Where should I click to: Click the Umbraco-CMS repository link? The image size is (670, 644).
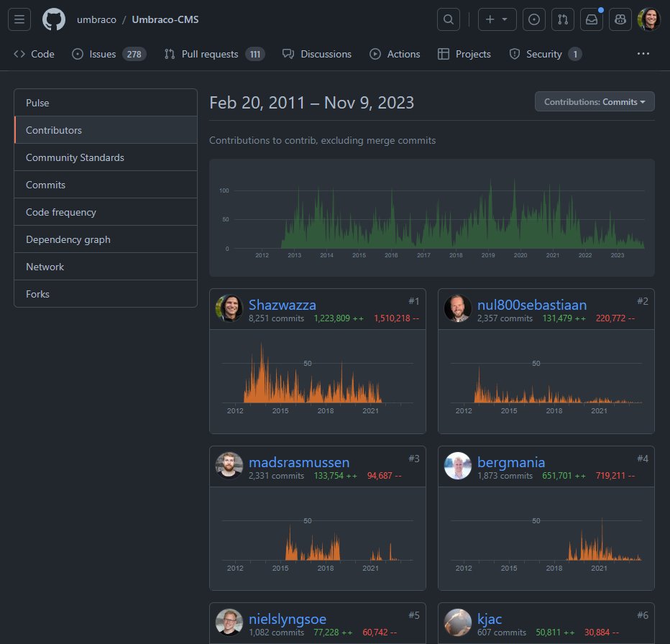(x=165, y=19)
